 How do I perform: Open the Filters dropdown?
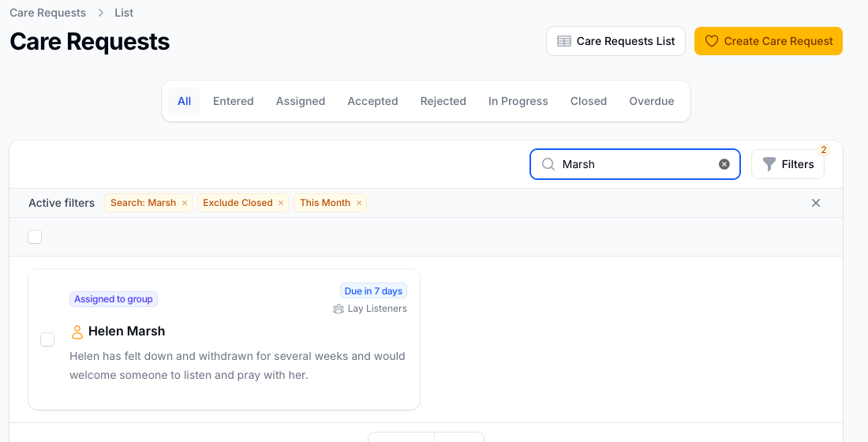788,164
